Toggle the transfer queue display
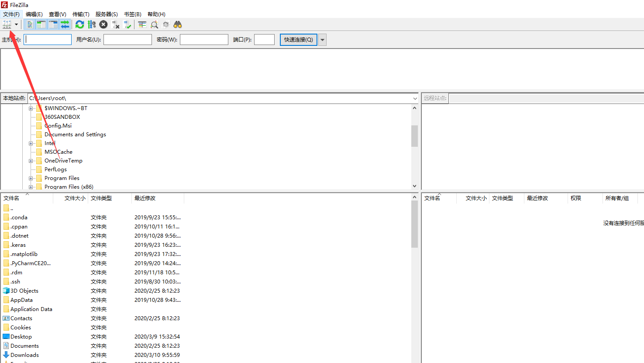The height and width of the screenshot is (363, 644). click(65, 24)
